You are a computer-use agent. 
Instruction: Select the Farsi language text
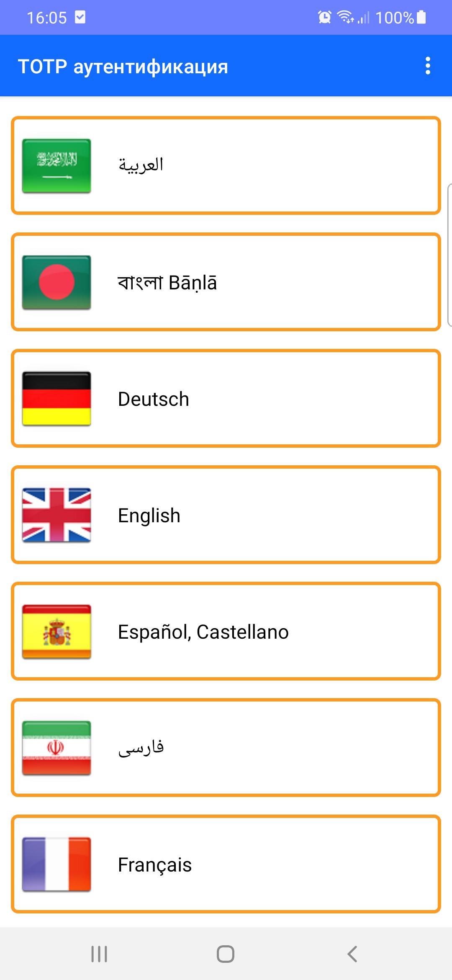[141, 748]
